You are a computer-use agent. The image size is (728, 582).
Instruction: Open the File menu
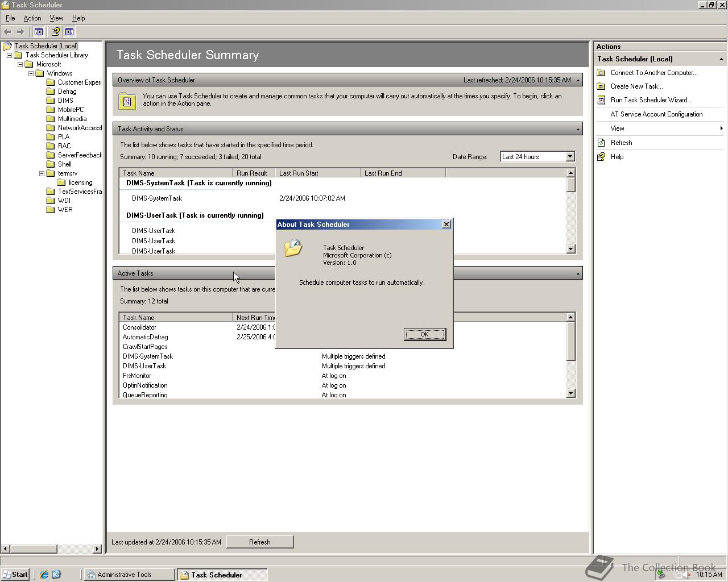(x=10, y=18)
